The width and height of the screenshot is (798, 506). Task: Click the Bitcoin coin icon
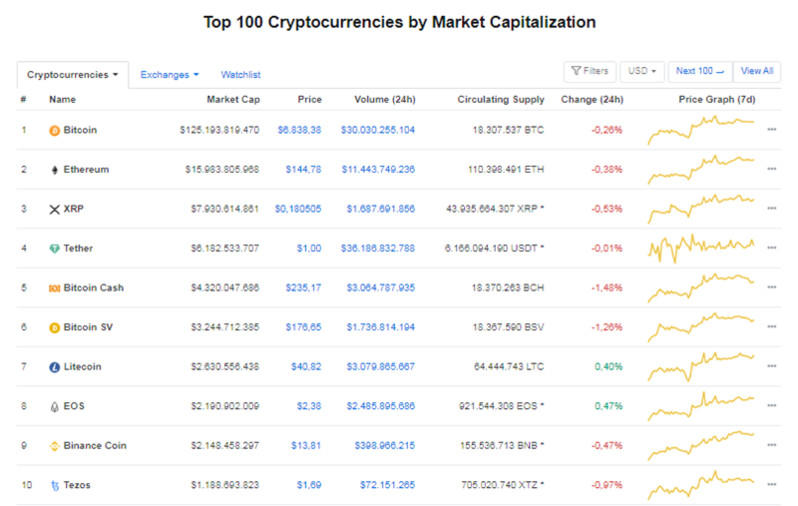pos(54,130)
